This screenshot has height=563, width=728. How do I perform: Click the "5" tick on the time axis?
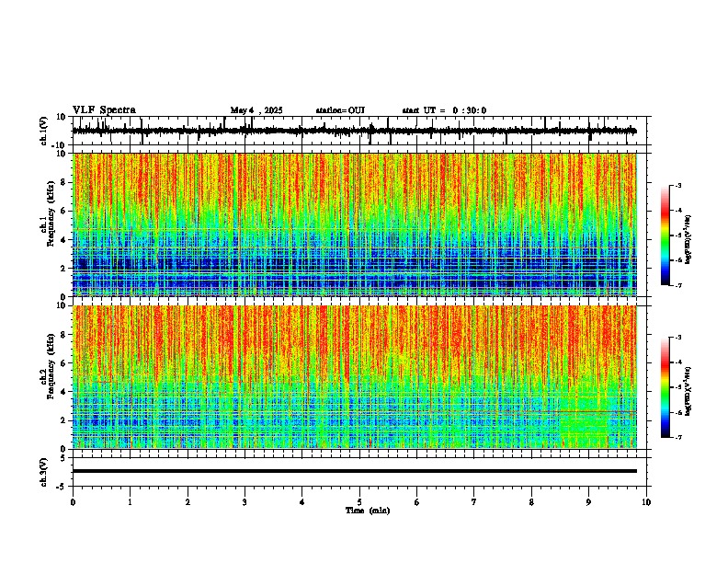359,502
